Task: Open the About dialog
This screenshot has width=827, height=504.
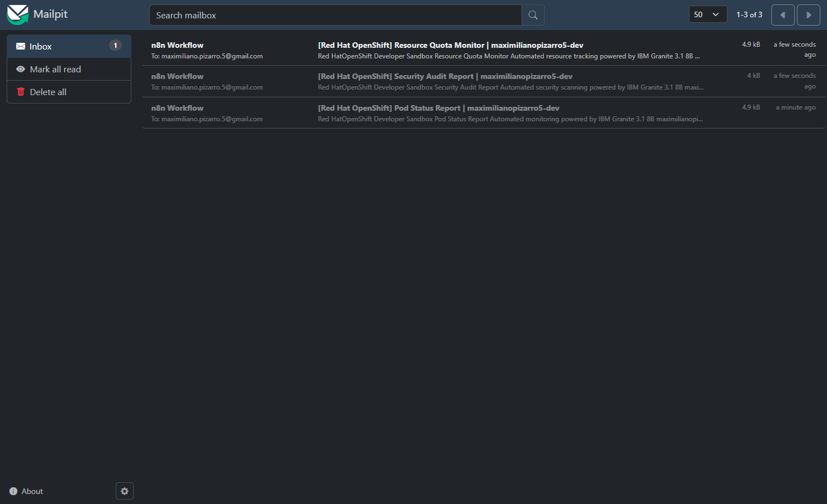Action: point(31,491)
